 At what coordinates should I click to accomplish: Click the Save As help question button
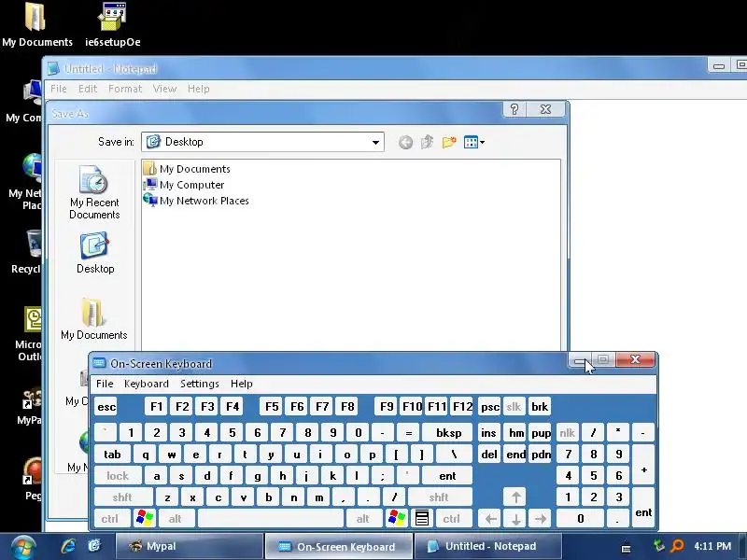(514, 109)
